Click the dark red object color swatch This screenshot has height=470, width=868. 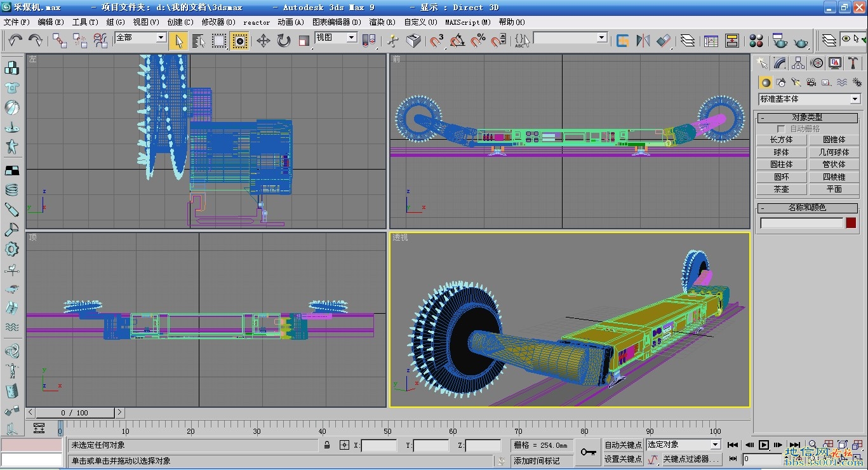click(x=851, y=223)
